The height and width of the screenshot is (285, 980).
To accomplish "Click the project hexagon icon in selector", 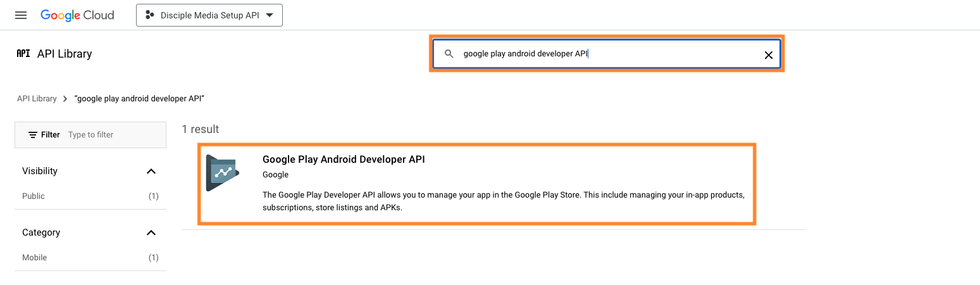I will [x=150, y=15].
